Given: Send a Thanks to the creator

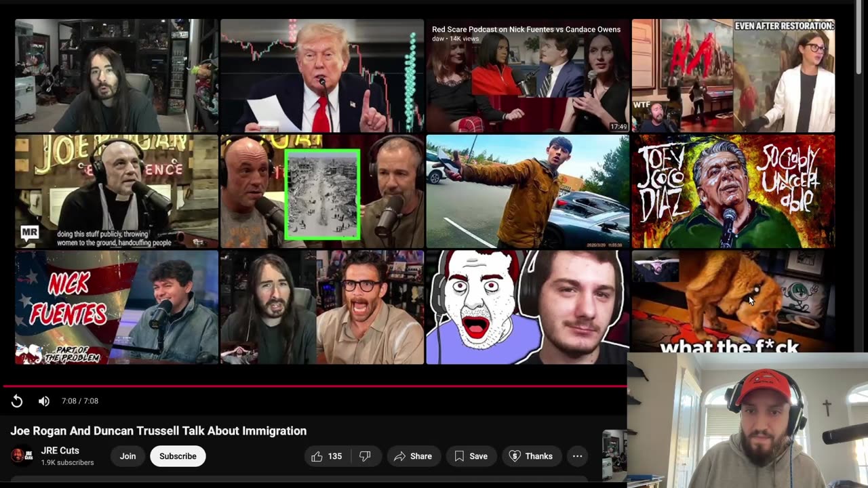Looking at the screenshot, I should click(x=531, y=456).
